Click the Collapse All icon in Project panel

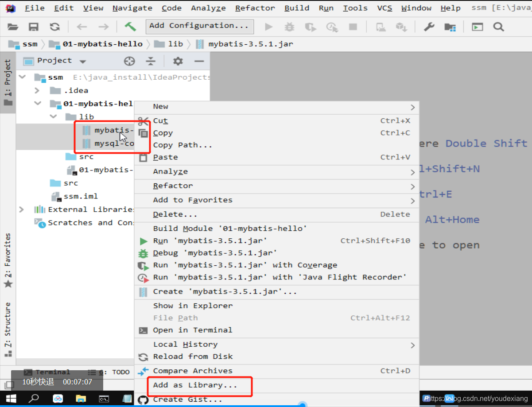tap(151, 61)
